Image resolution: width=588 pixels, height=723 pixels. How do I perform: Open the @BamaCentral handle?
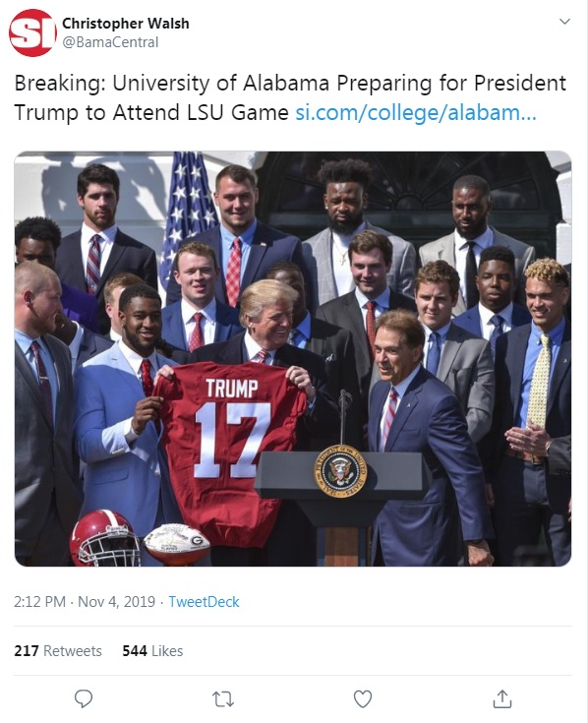pyautogui.click(x=110, y=42)
